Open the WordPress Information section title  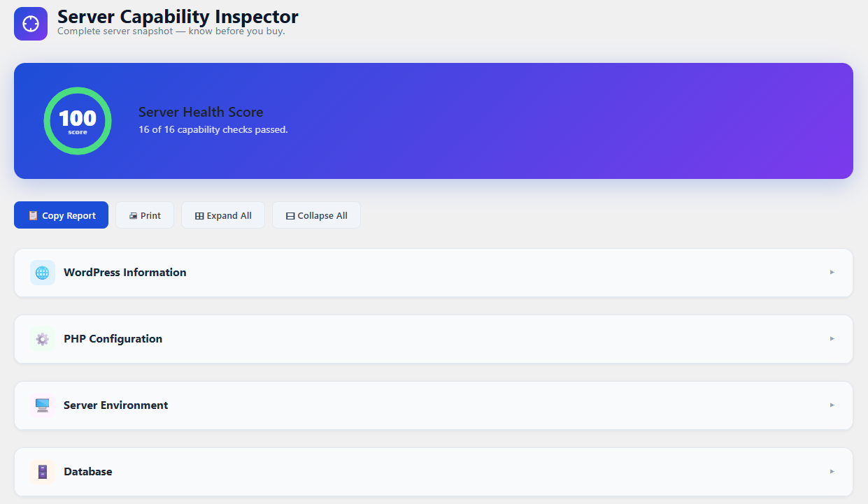click(x=125, y=273)
